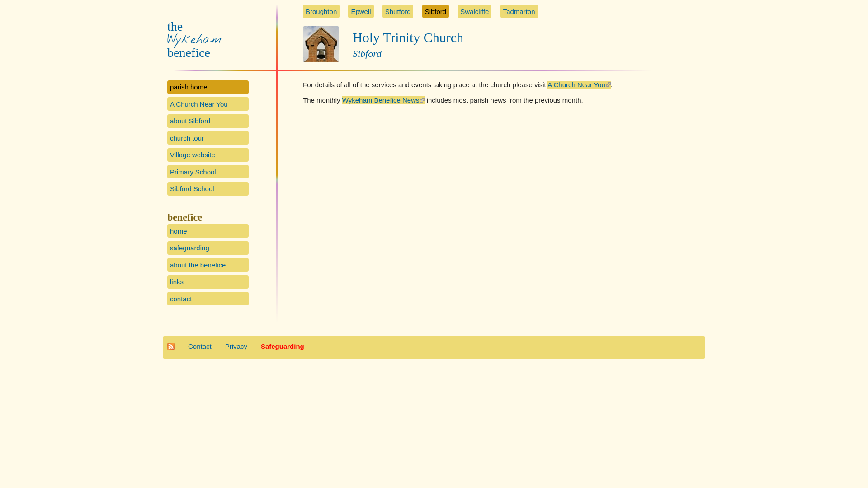Visit the Village website link
This screenshot has height=488, width=868.
[208, 155]
